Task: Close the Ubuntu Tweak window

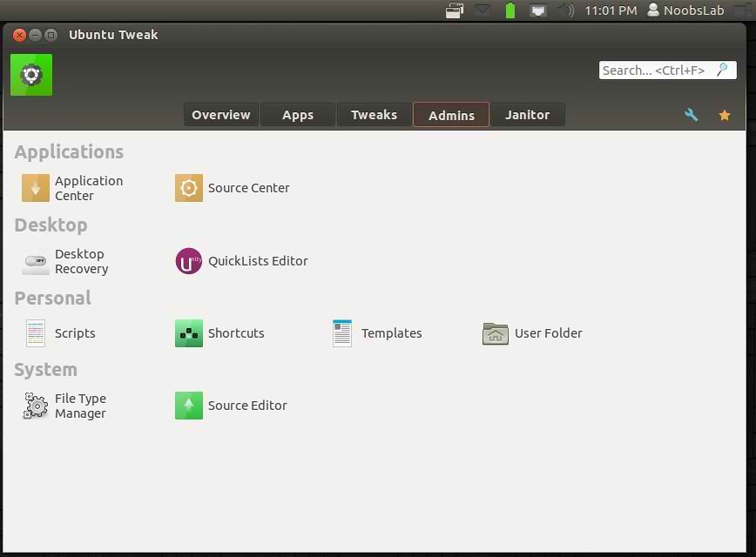Action: (19, 35)
